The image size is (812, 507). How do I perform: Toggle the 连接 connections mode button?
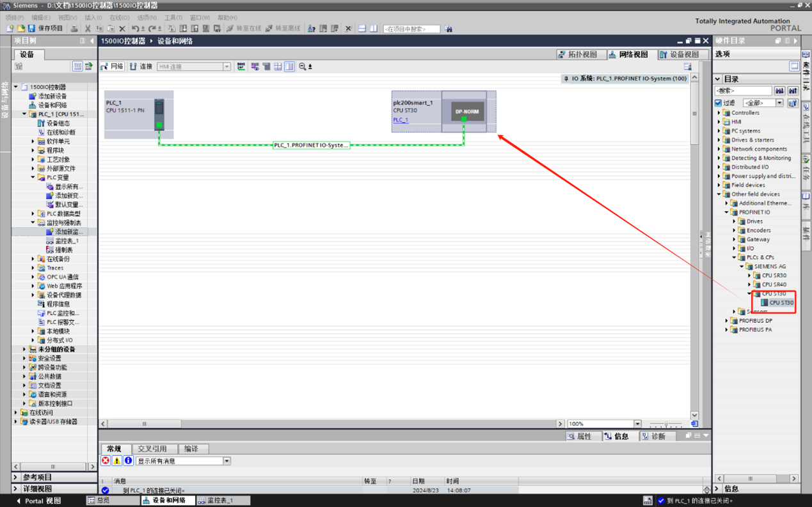[141, 66]
